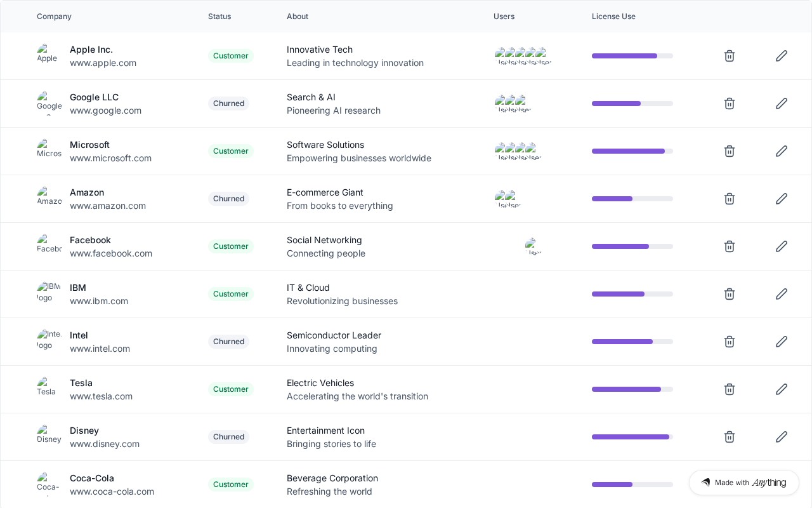Click the Apple Inc. license use bar
Screen dimensions: 812x508
[632, 56]
